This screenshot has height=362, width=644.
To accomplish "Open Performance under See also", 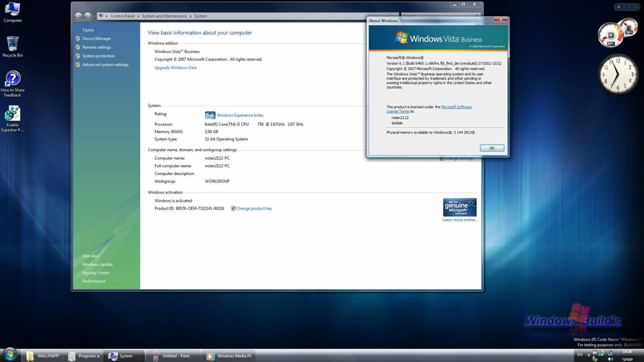I will (x=94, y=282).
